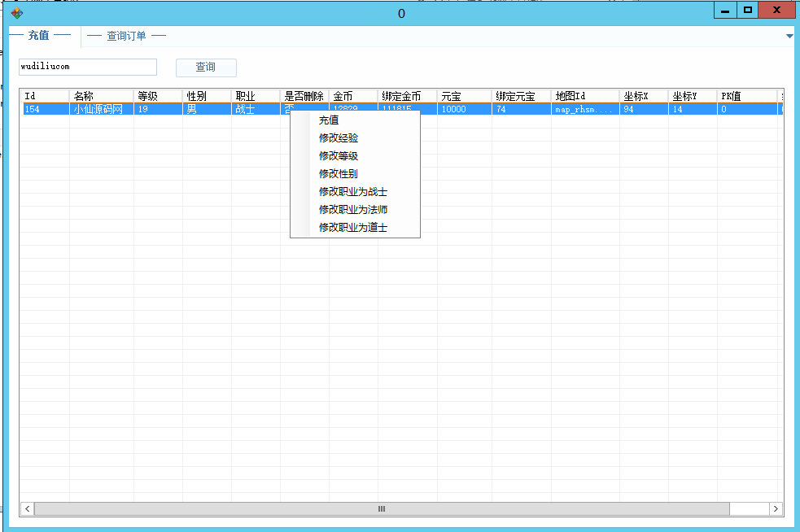The image size is (800, 532).
Task: Click the profession cell 战士
Action: [x=256, y=109]
